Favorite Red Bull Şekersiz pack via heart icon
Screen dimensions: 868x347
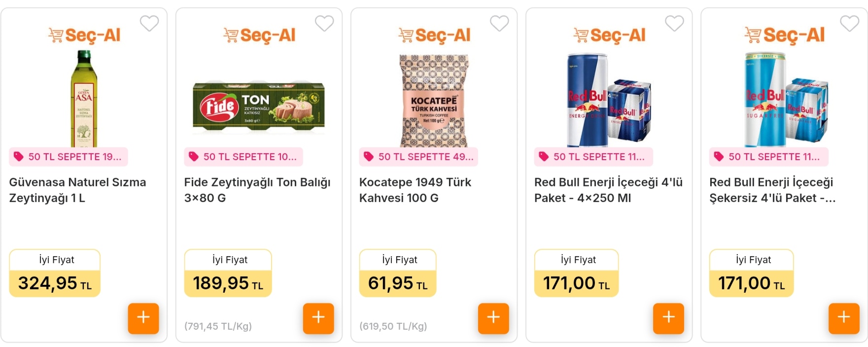tap(849, 23)
